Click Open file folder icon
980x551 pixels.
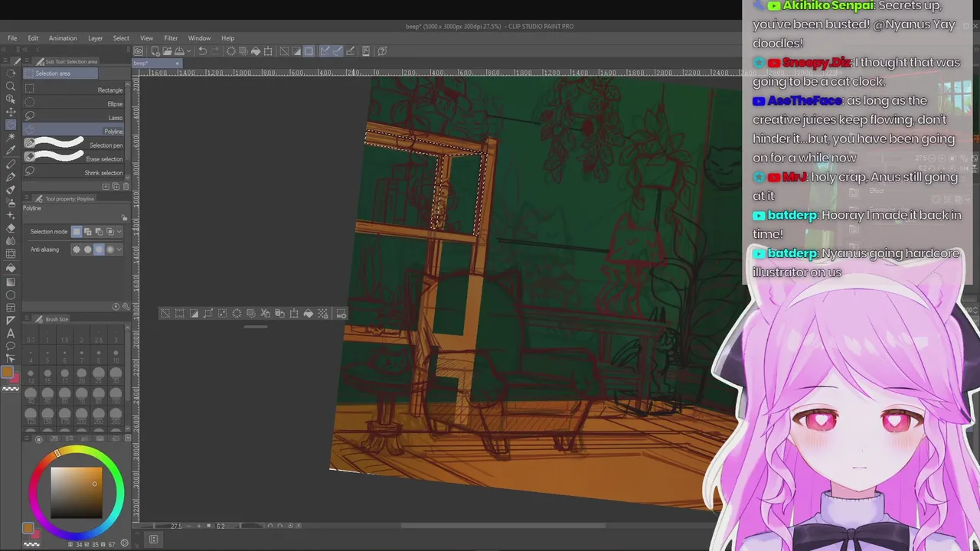pyautogui.click(x=167, y=51)
